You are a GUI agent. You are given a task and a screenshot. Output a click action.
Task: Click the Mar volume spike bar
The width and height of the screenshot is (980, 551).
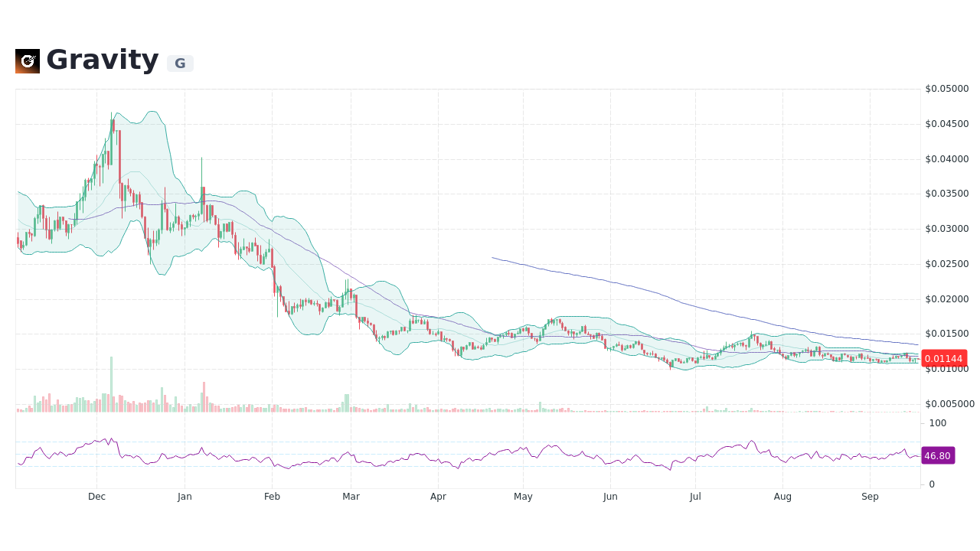[348, 398]
